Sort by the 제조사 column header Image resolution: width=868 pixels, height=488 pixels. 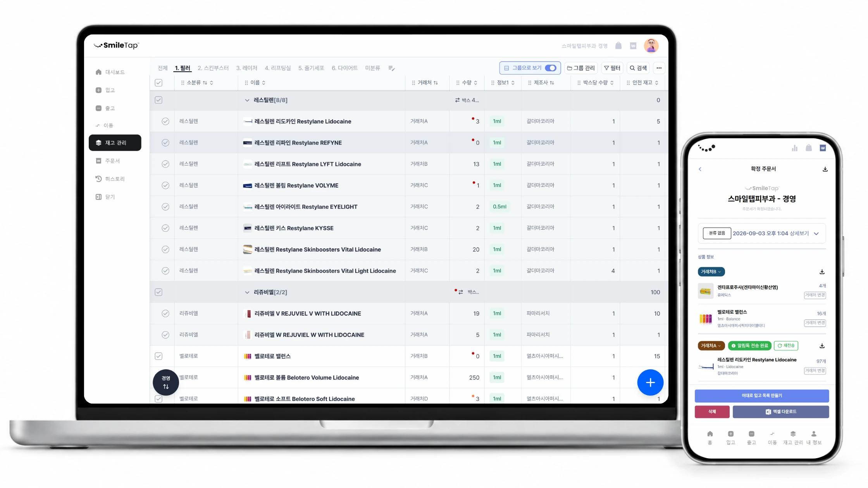tap(541, 82)
